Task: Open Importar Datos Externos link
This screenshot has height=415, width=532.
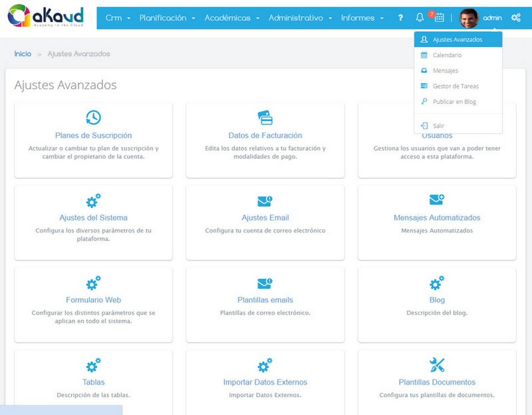Action: (265, 382)
